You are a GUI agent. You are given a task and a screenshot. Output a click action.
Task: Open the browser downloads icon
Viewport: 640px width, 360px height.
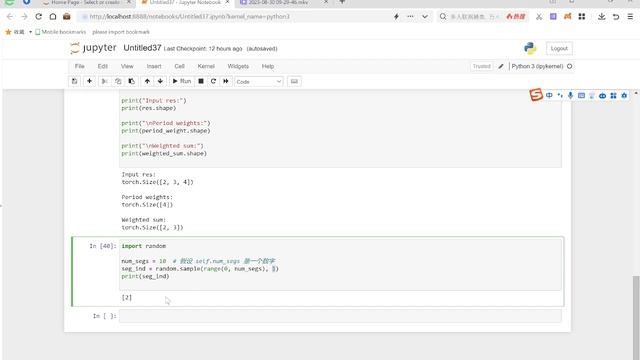coord(601,16)
